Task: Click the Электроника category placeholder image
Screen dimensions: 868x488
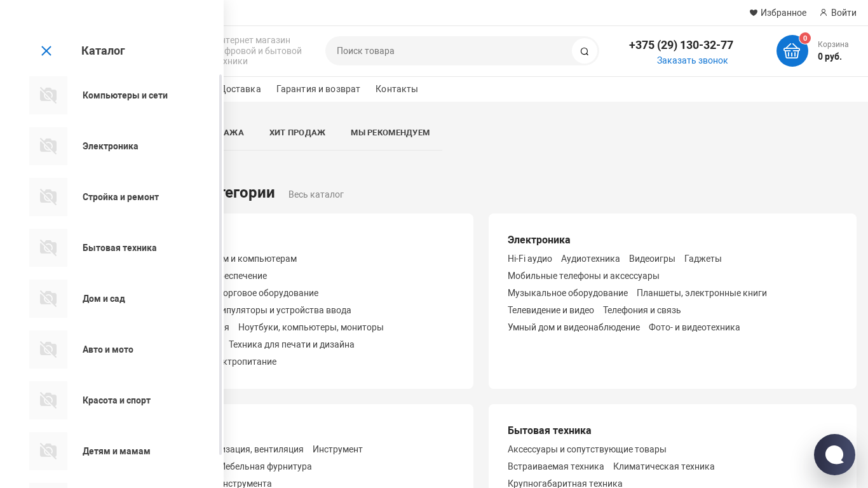Action: pyautogui.click(x=48, y=146)
